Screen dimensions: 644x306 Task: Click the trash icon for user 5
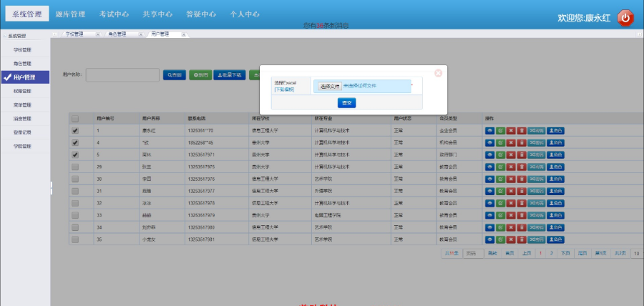click(x=521, y=155)
